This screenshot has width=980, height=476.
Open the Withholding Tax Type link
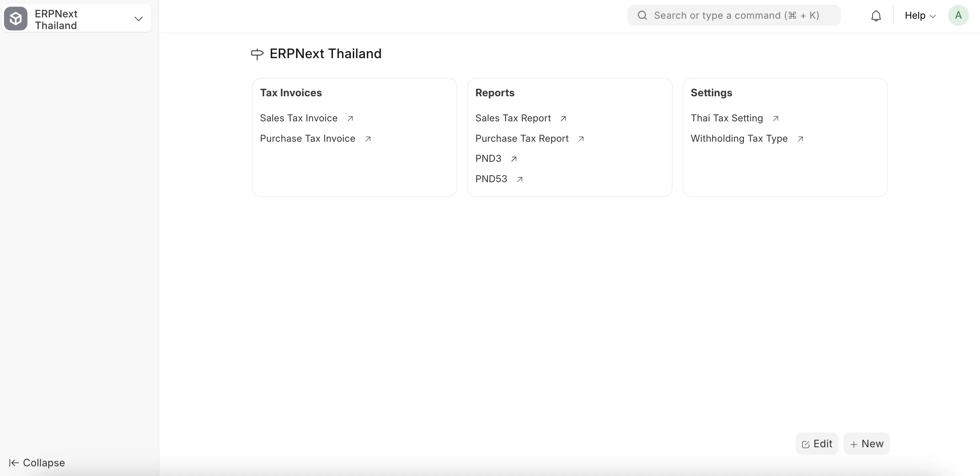[x=739, y=139]
